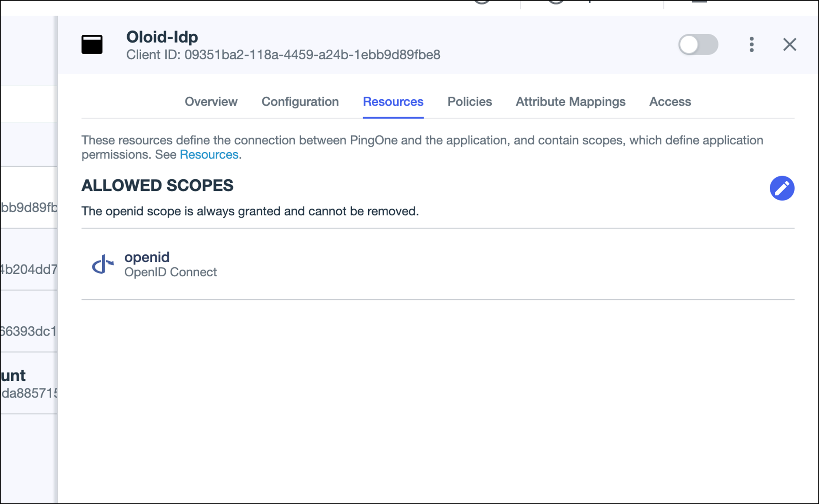Image resolution: width=819 pixels, height=504 pixels.
Task: Click the openid scope always granted note
Action: (x=250, y=211)
